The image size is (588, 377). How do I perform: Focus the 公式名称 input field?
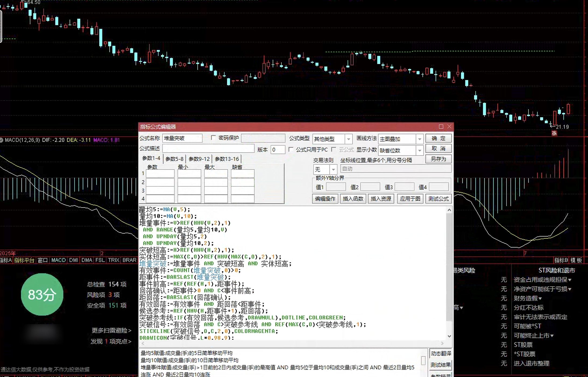(x=182, y=138)
